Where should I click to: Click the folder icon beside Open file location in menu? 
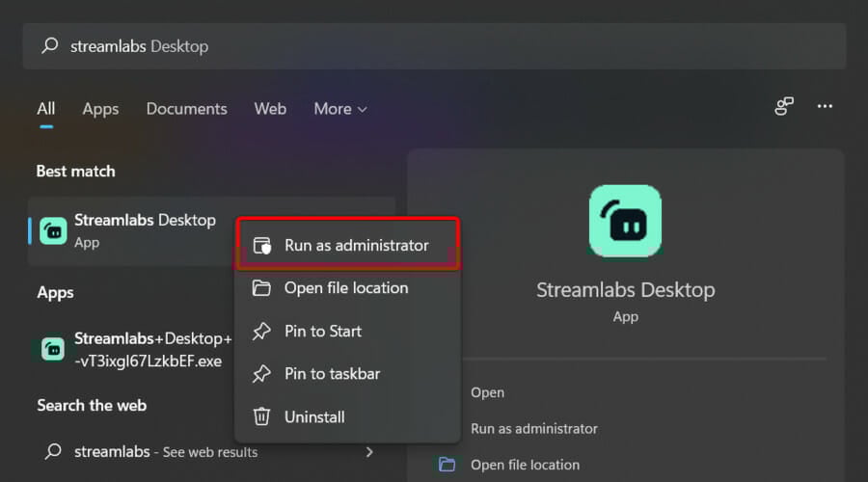click(x=261, y=288)
